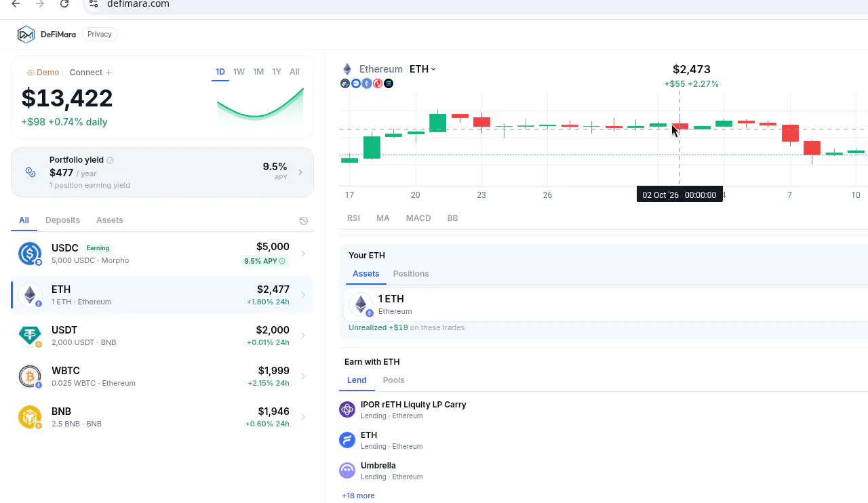
Task: Click the USDT token icon
Action: coord(30,336)
